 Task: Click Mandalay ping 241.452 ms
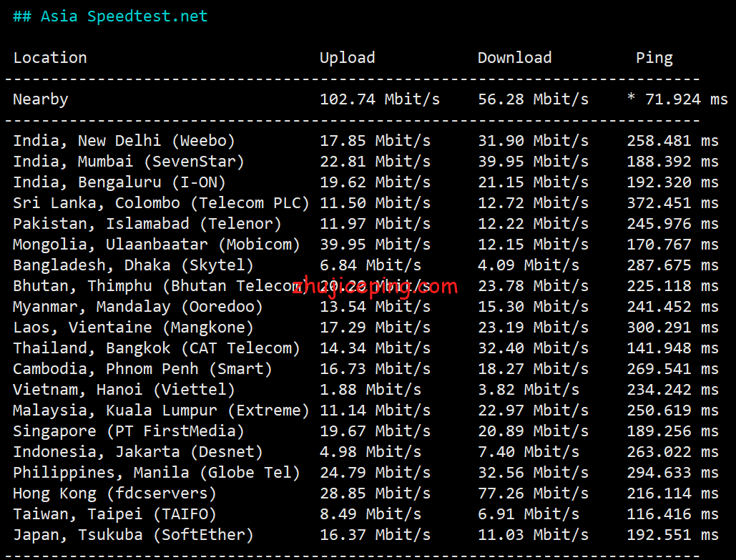(x=672, y=307)
